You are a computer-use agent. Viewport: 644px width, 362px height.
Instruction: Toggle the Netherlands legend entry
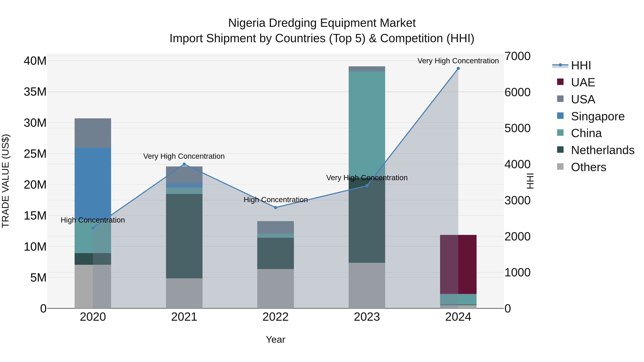click(596, 150)
